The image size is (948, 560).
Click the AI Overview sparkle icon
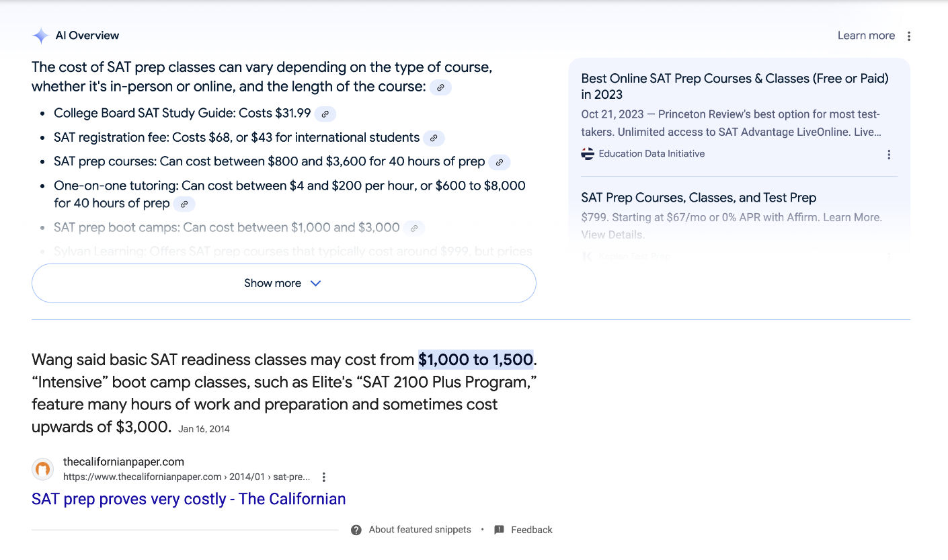(x=41, y=36)
